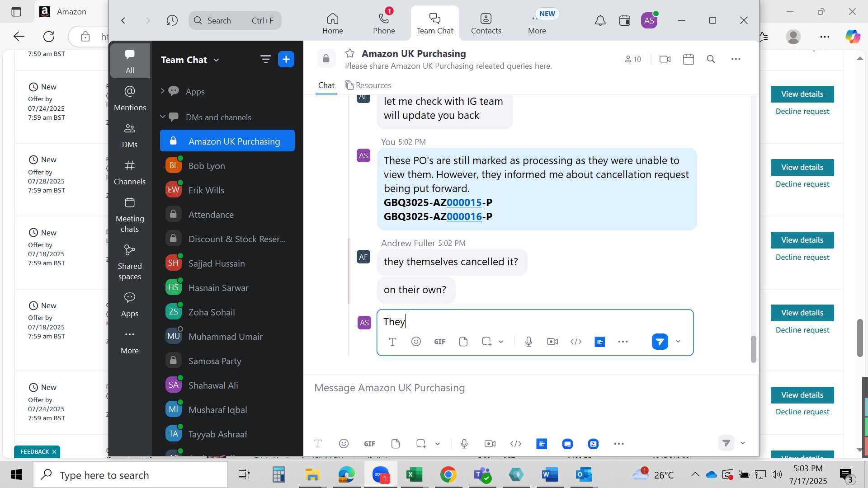Switch to the Resources tab
Screen dimensions: 868x488
click(368, 85)
